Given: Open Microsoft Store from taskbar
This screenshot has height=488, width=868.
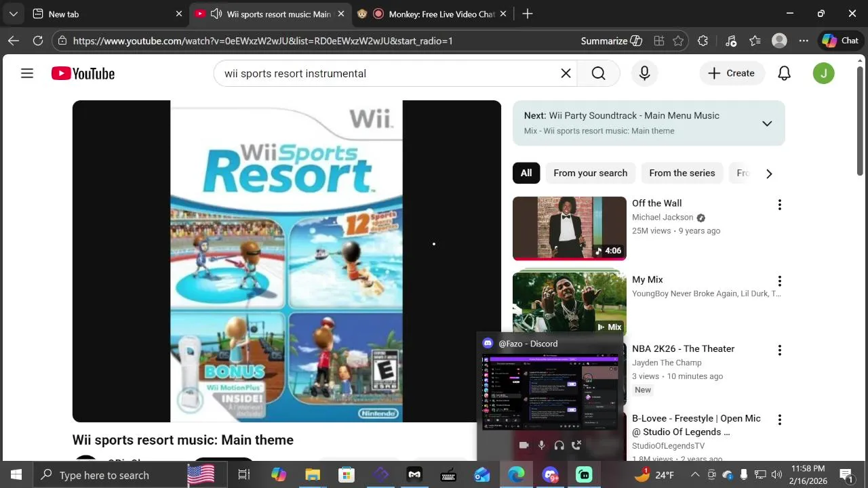Looking at the screenshot, I should click(x=347, y=475).
